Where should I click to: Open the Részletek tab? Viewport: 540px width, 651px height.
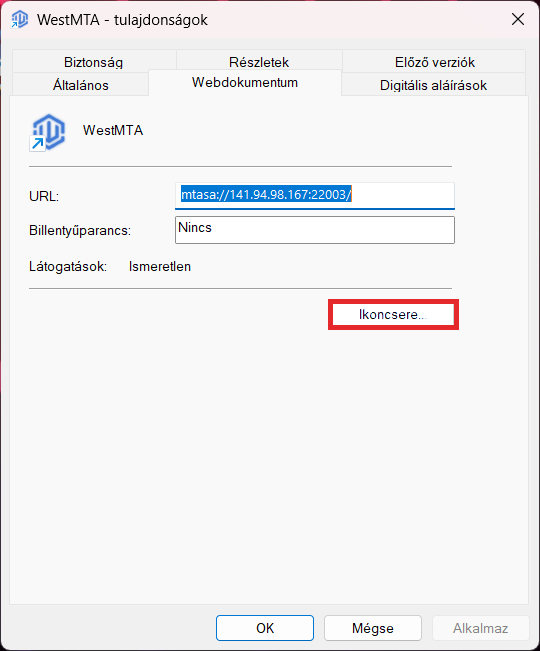259,62
